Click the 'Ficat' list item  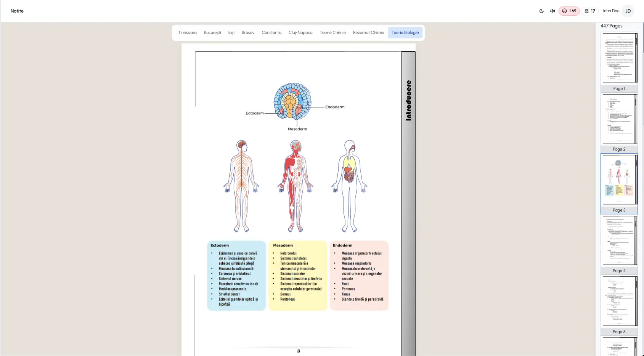coord(345,284)
